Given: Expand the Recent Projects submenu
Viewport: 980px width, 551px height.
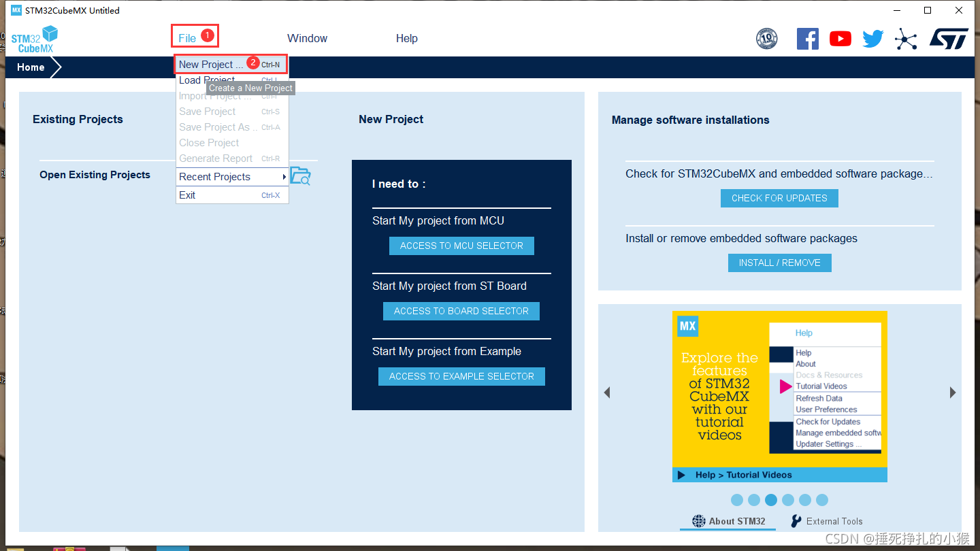Looking at the screenshot, I should point(231,177).
